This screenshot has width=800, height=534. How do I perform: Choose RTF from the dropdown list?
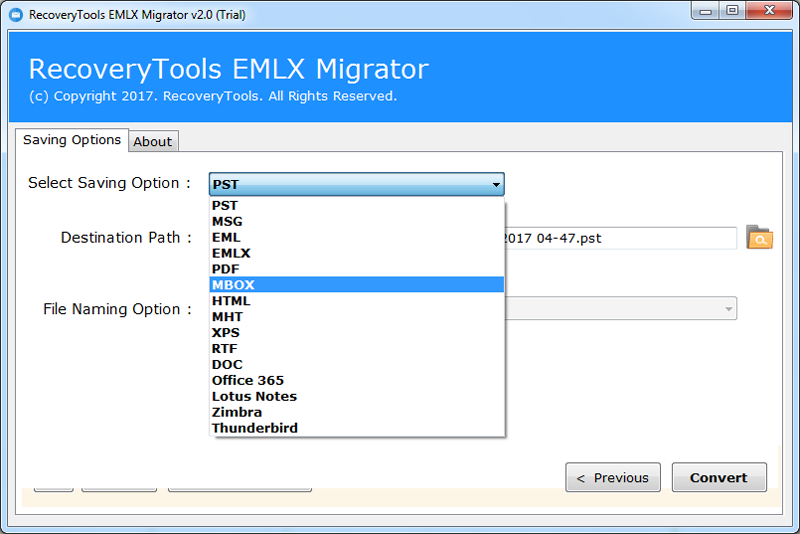point(357,348)
